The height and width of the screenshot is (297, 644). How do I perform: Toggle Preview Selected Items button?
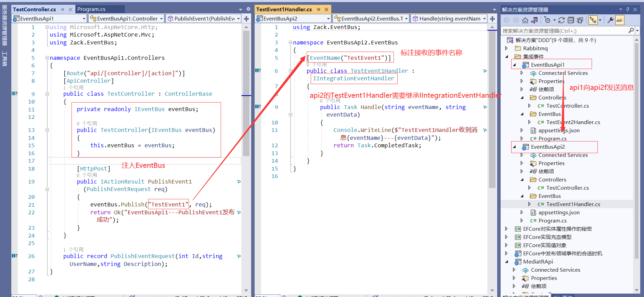pyautogui.click(x=620, y=20)
